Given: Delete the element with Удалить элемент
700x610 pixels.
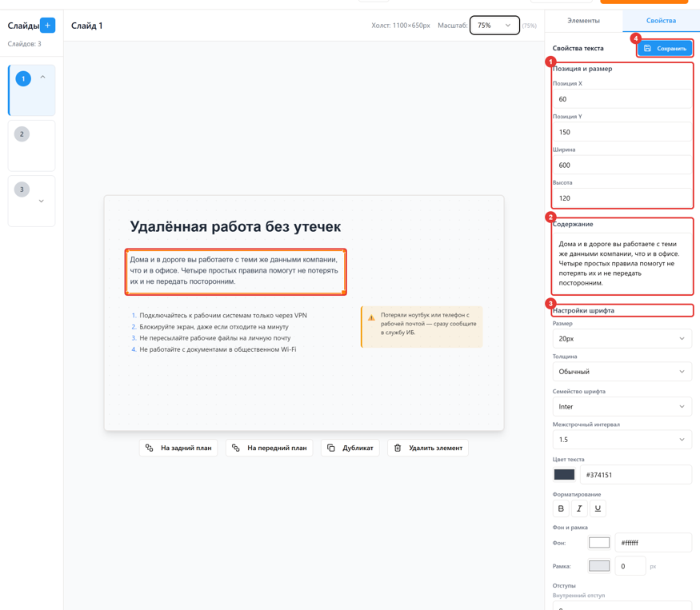Looking at the screenshot, I should 428,448.
